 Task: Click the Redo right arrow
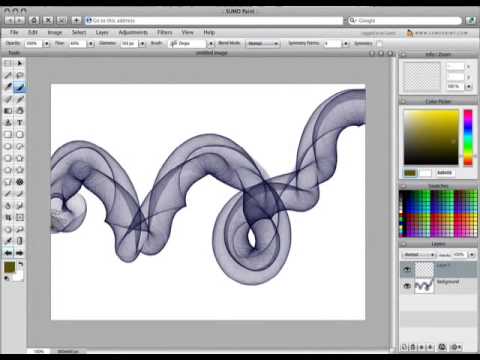pos(19,253)
